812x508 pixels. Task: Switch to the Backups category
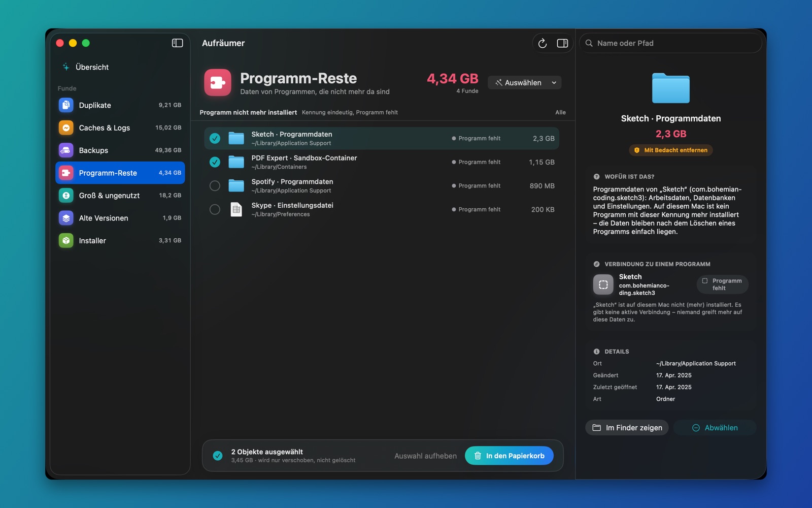pyautogui.click(x=120, y=150)
